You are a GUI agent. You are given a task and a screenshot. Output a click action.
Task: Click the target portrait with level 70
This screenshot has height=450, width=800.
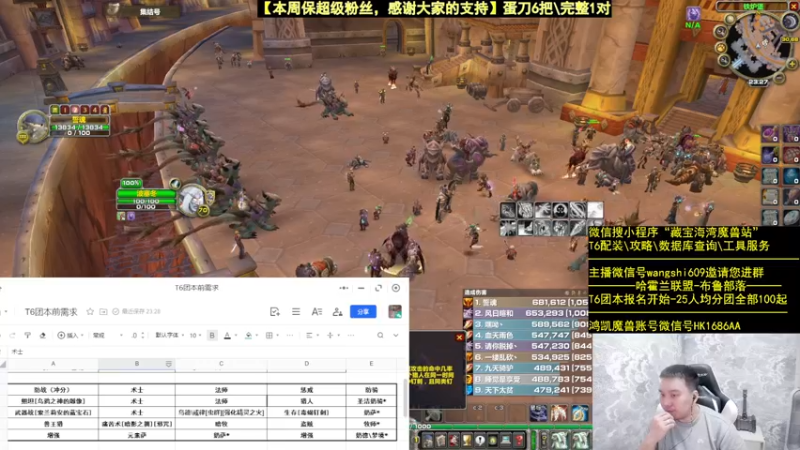193,199
